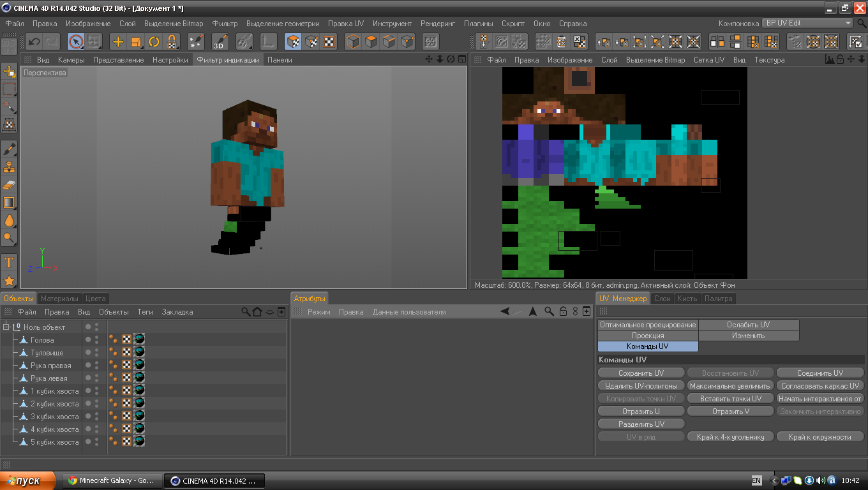
Task: Pick the star Shape tool
Action: (10, 280)
